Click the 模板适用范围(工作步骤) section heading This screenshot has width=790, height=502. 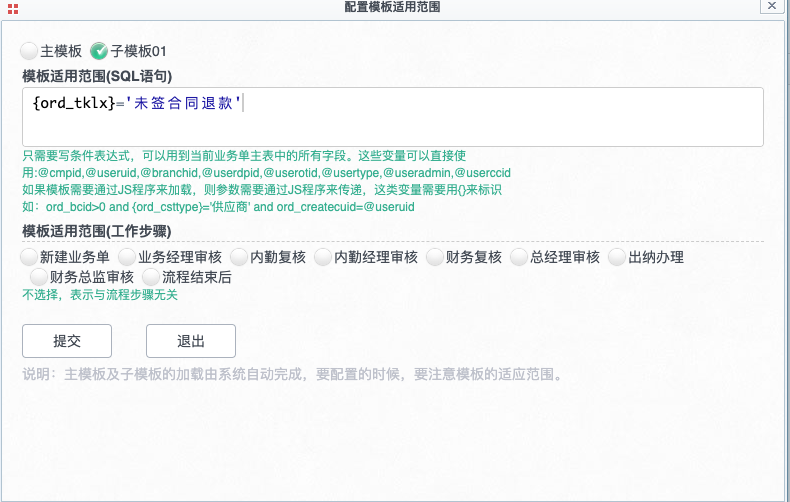point(100,232)
